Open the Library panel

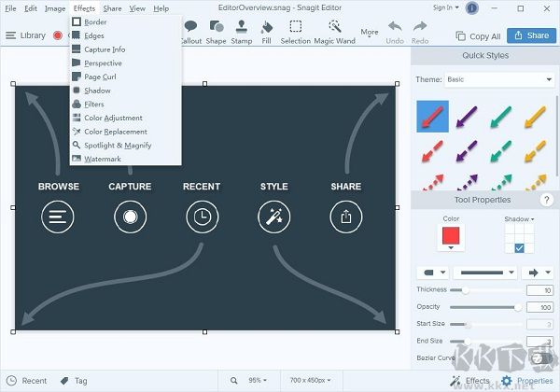coord(25,35)
